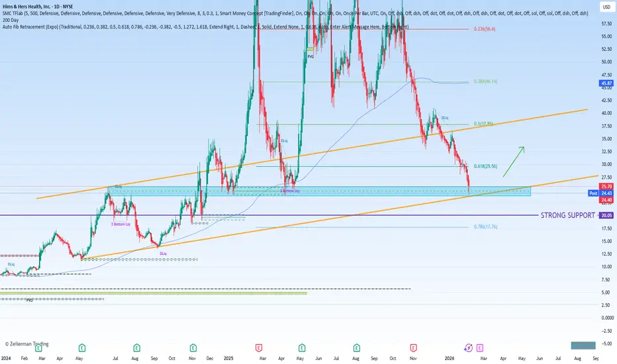Open the purple upcoming earnings E marker
This screenshot has height=364, width=617.
480,348
